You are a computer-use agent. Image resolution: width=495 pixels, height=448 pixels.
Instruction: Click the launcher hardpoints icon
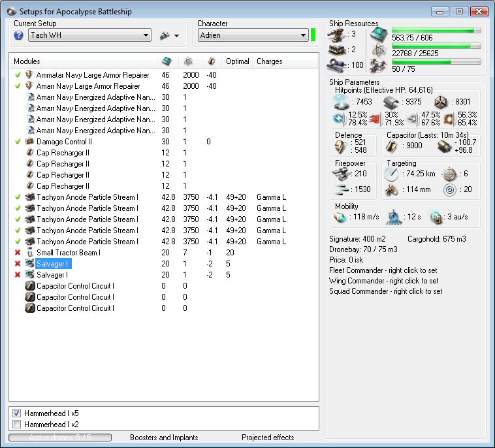337,50
